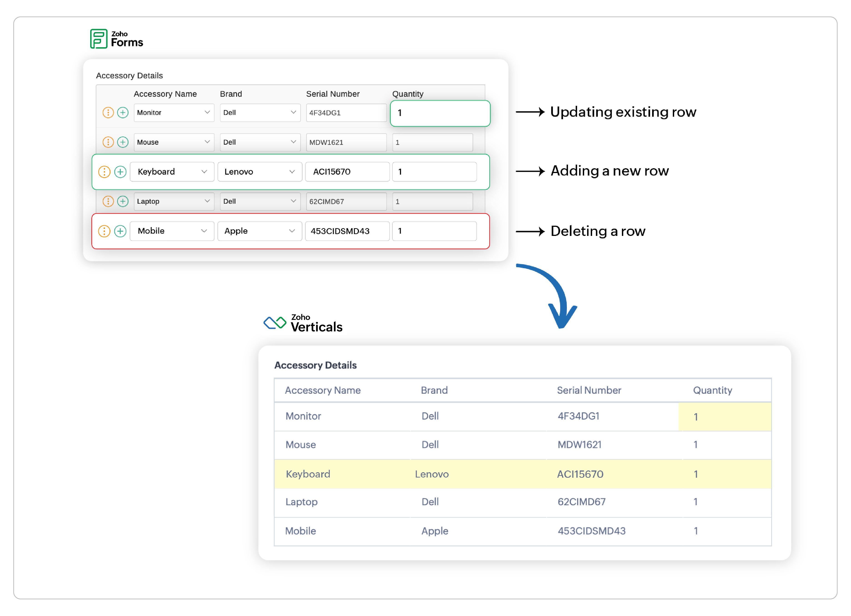Image resolution: width=851 pixels, height=616 pixels.
Task: Click plus icon on the Laptop row
Action: 123,202
